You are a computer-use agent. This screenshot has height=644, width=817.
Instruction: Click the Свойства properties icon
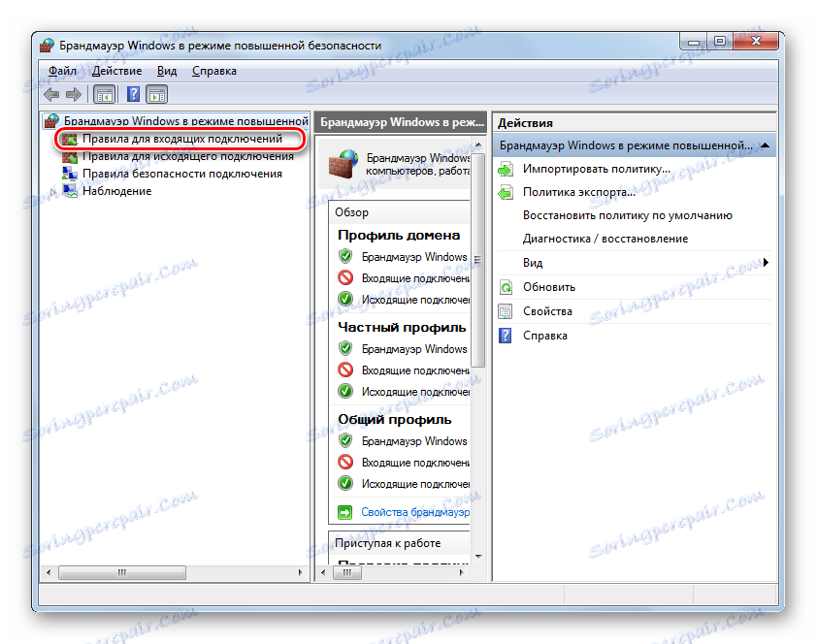click(x=506, y=311)
